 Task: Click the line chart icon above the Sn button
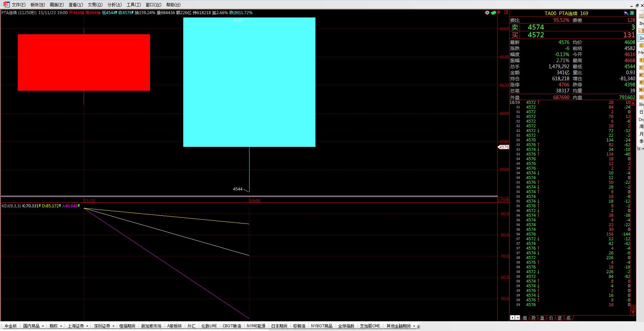(641, 31)
